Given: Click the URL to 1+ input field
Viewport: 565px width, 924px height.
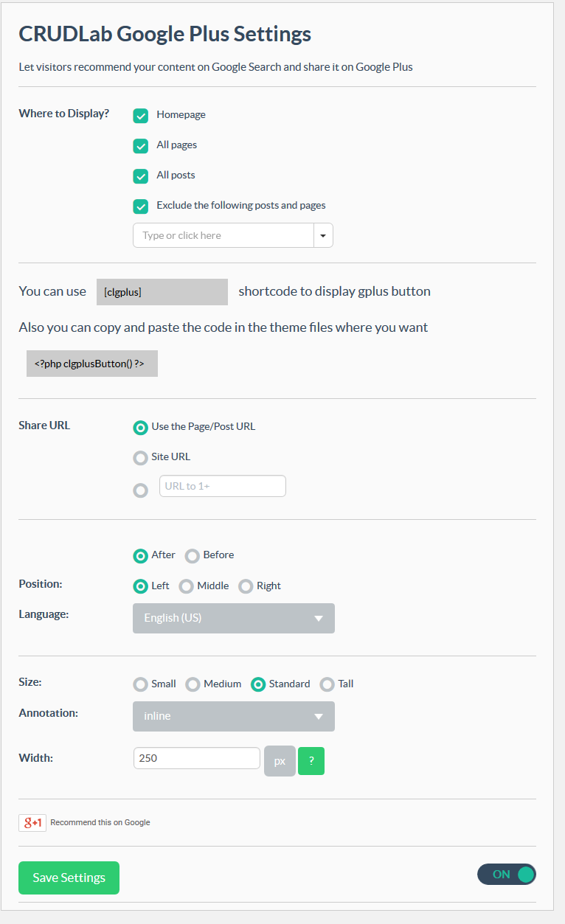Looking at the screenshot, I should [223, 486].
